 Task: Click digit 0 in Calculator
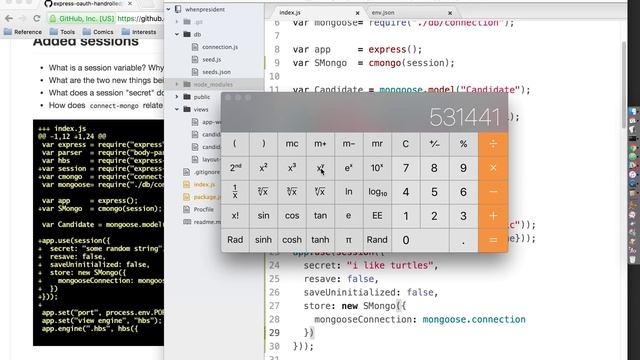pyautogui.click(x=420, y=240)
